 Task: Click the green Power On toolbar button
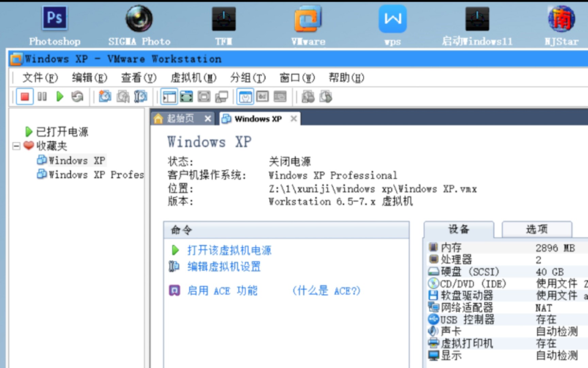60,97
